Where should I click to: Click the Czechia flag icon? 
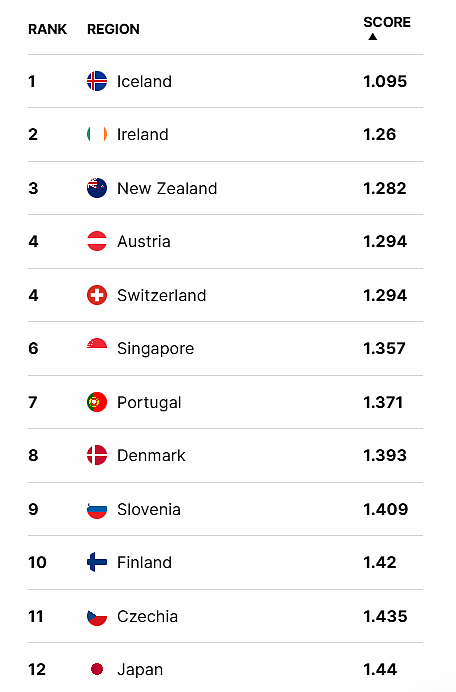[x=97, y=616]
